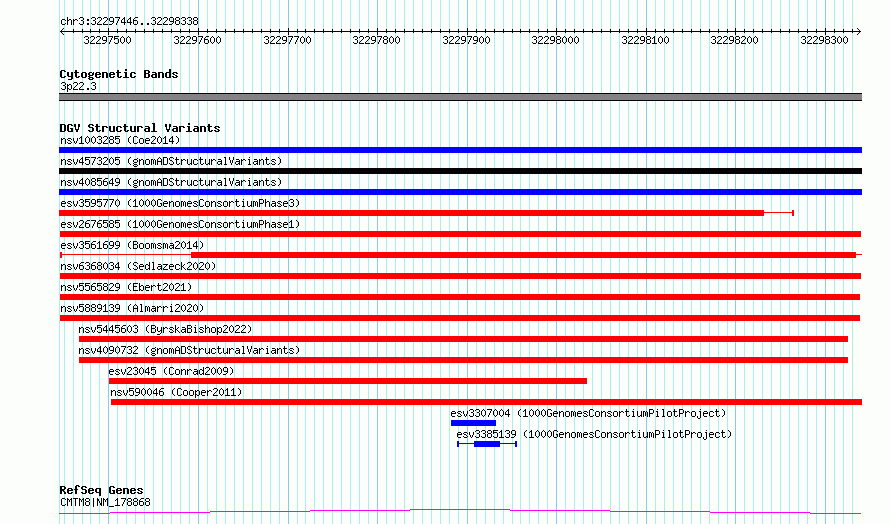Open esv3385139 1000GenomesConsortiumPilotProject label

coord(594,434)
